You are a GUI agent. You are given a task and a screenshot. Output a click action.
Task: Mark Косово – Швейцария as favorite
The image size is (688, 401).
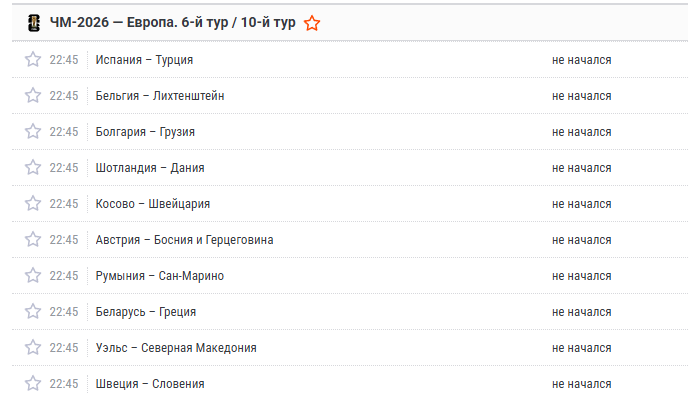point(33,203)
